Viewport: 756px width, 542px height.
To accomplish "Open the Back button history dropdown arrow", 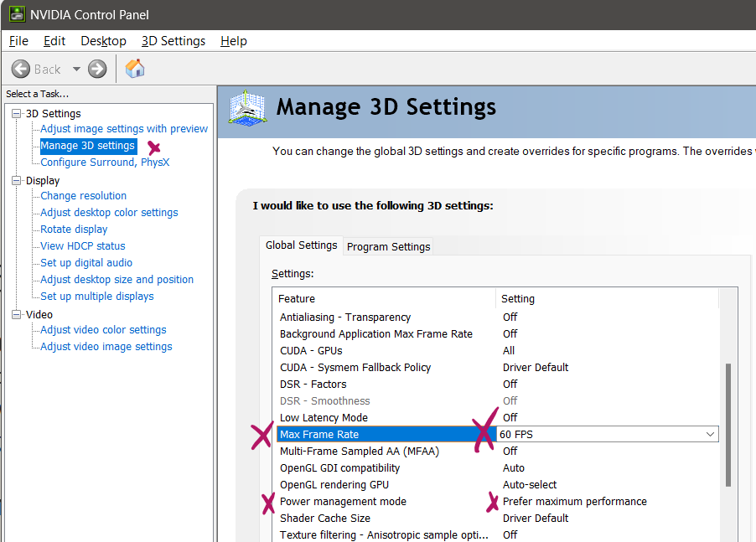I will click(75, 69).
